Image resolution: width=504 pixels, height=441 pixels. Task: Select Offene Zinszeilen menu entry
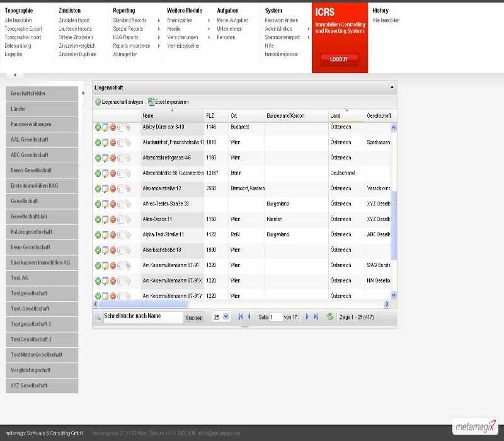pyautogui.click(x=76, y=37)
